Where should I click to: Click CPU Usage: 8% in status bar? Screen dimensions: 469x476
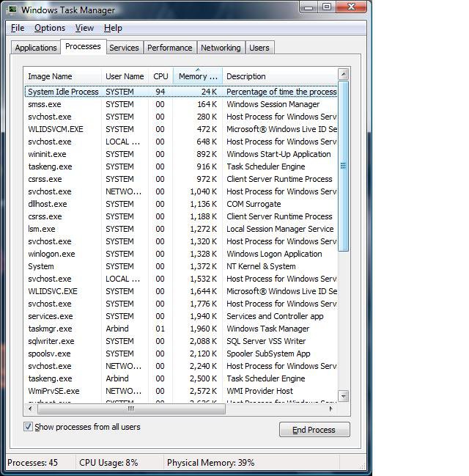pos(108,462)
